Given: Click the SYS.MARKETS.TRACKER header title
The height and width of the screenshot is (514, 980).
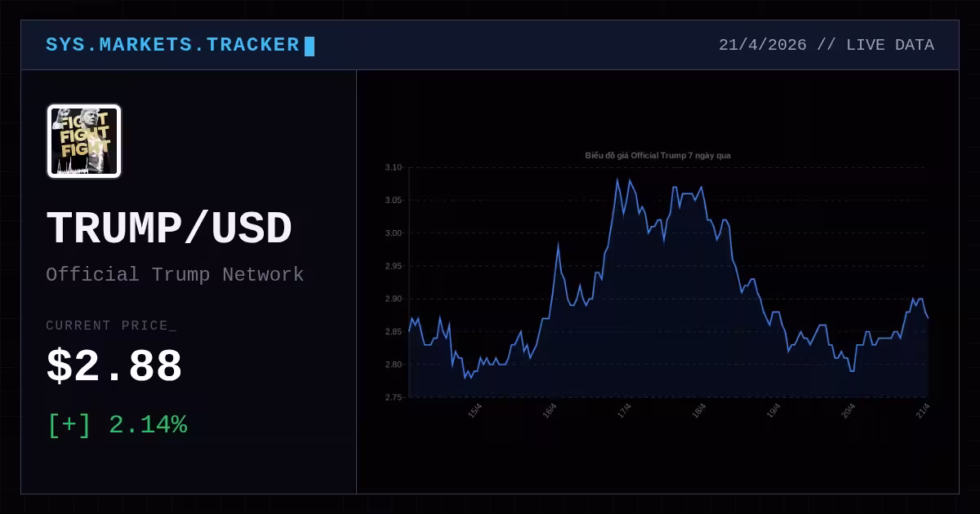Looking at the screenshot, I should (x=172, y=45).
